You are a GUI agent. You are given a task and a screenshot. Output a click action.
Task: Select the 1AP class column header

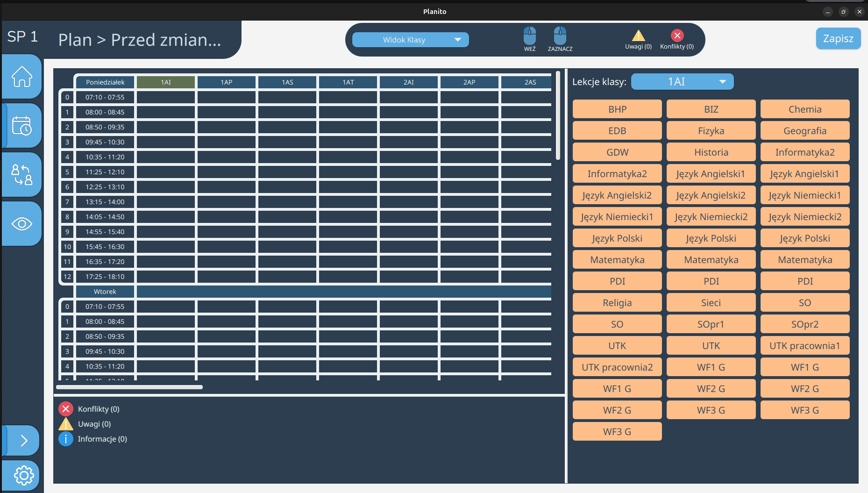pyautogui.click(x=227, y=82)
